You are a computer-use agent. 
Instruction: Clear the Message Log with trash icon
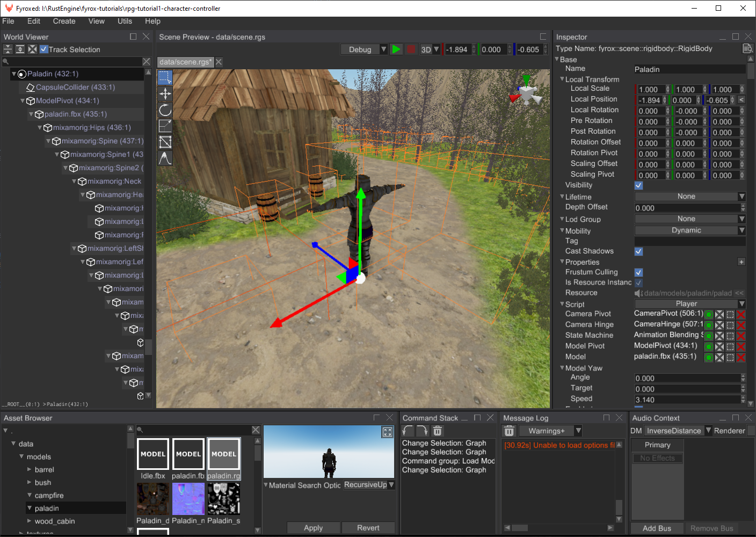tap(509, 431)
